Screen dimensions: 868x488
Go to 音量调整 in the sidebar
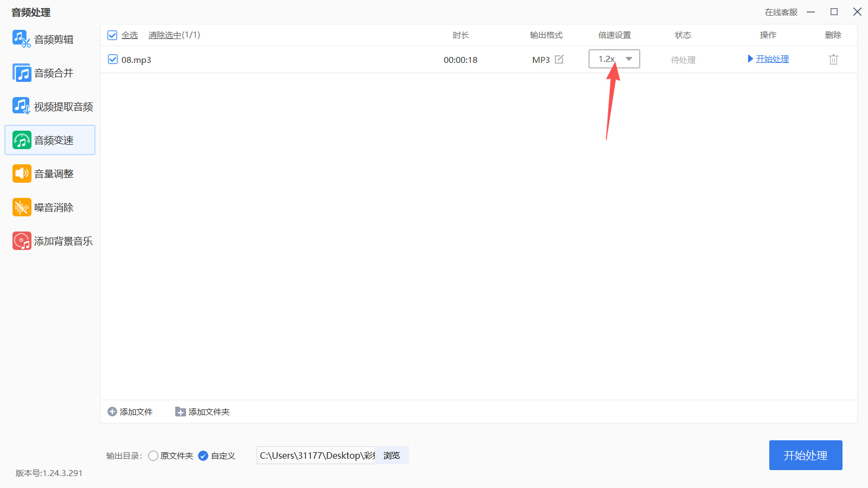(50, 174)
